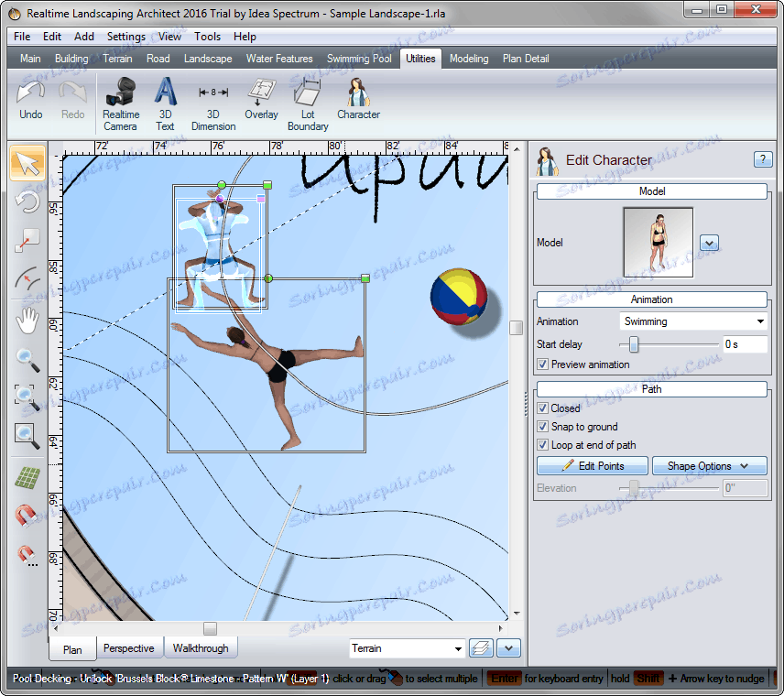Click the disabled Elevation slider handle
Screen dimensions: 784x696
634,488
